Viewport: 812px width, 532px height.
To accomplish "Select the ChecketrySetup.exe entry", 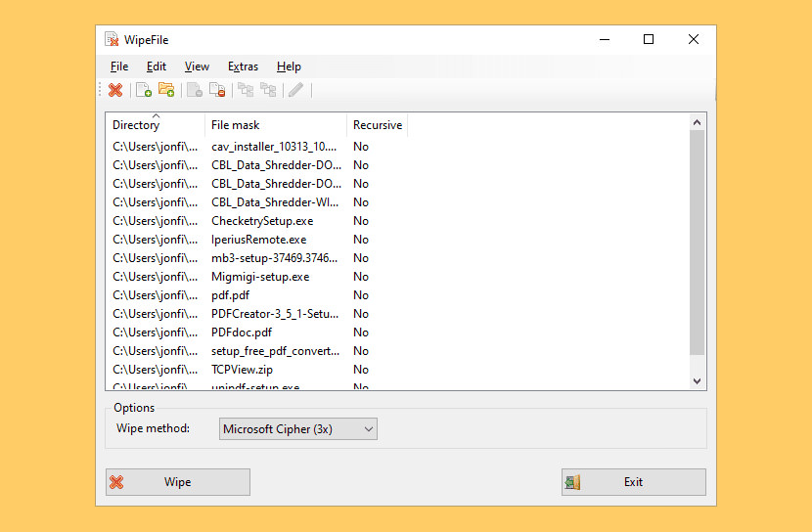I will click(x=262, y=221).
